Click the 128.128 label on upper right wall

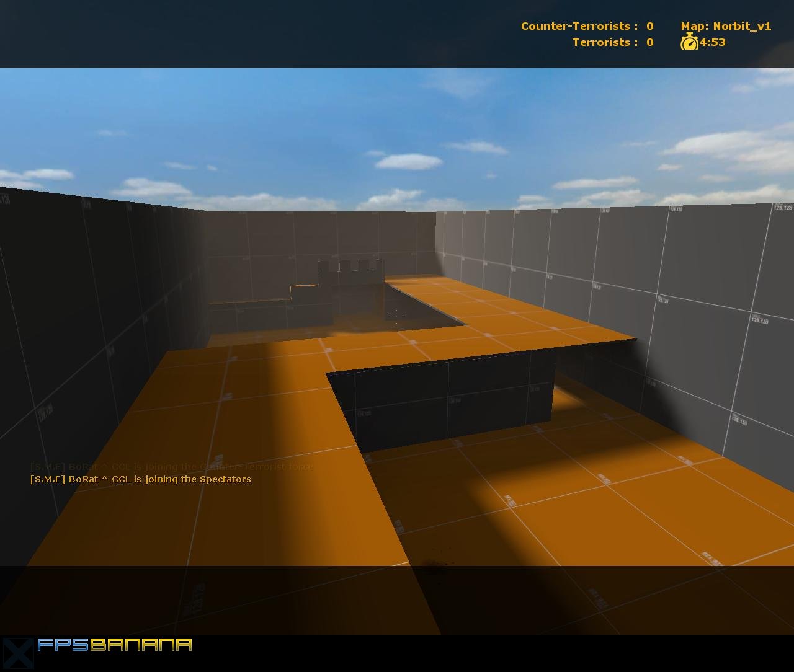[783, 207]
